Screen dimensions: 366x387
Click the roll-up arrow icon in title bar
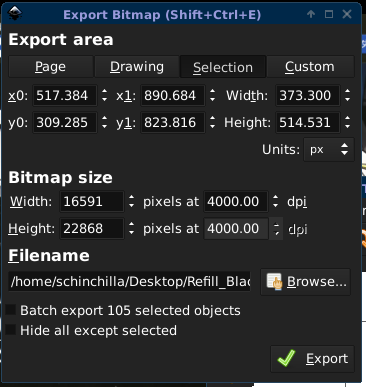click(311, 14)
